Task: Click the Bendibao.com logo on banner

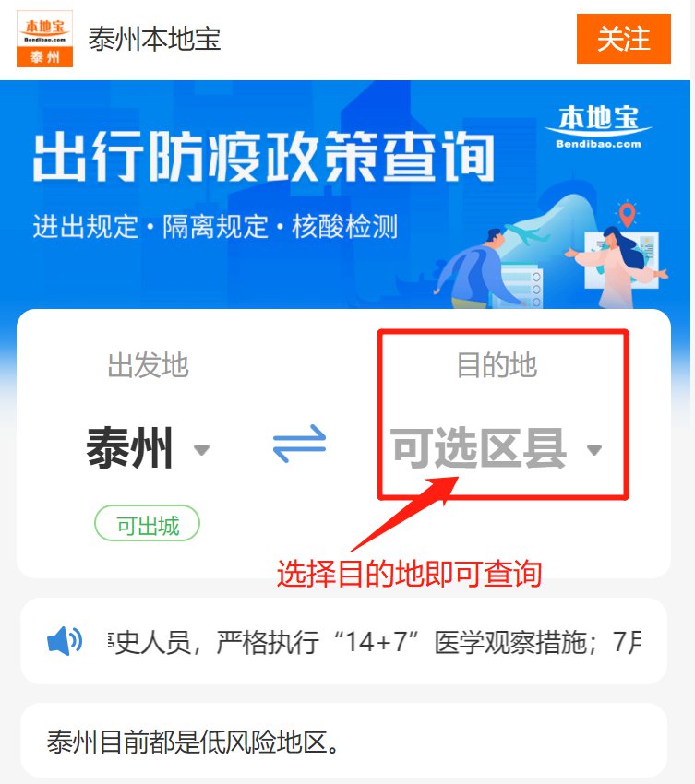Action: pos(598,127)
